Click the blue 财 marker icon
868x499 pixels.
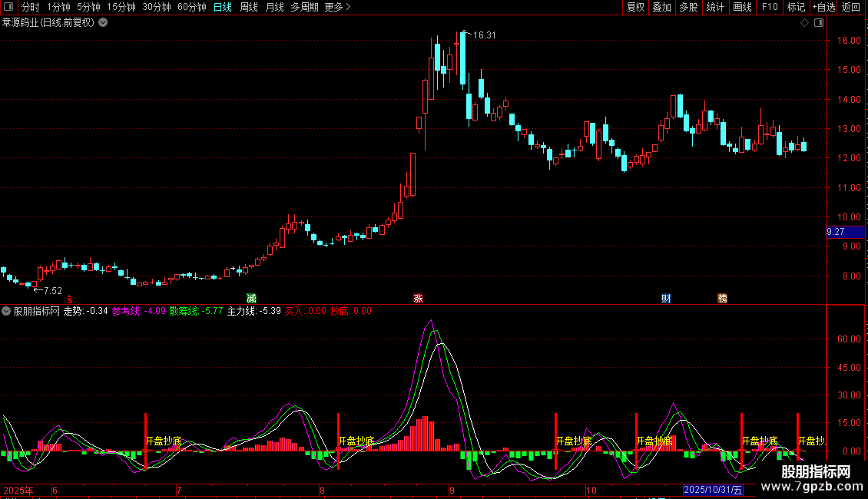(x=666, y=299)
